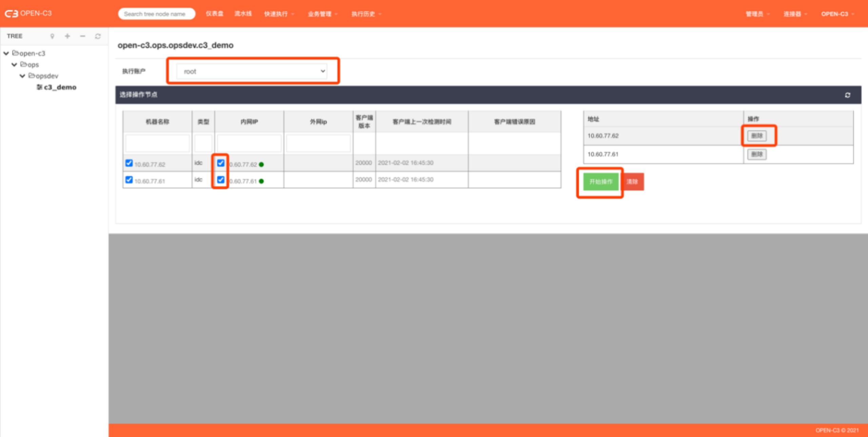This screenshot has height=437, width=868.
Task: Click the OPEN-C3 logo icon
Action: [11, 14]
